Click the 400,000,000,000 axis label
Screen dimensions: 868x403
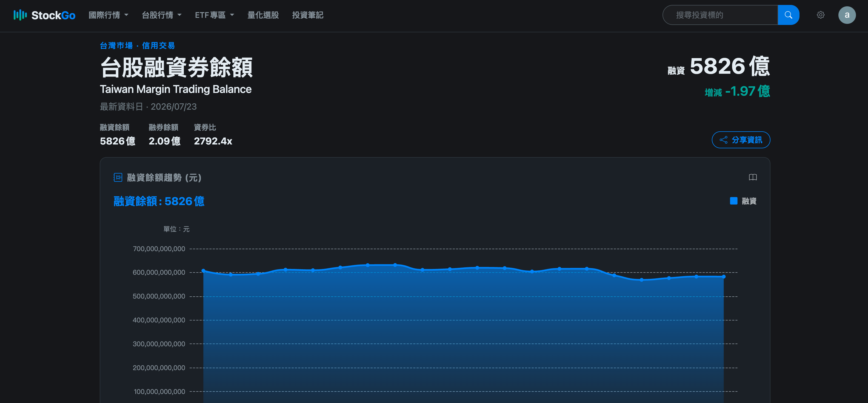point(159,320)
